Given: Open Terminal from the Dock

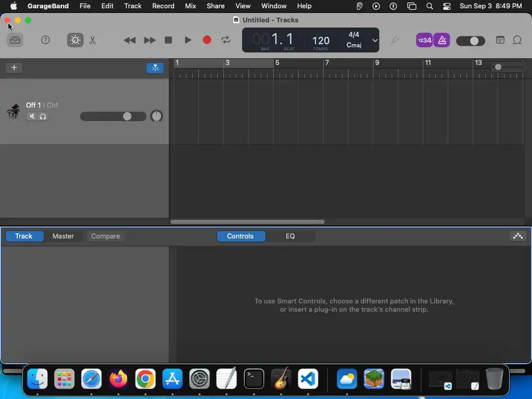Looking at the screenshot, I should [254, 379].
